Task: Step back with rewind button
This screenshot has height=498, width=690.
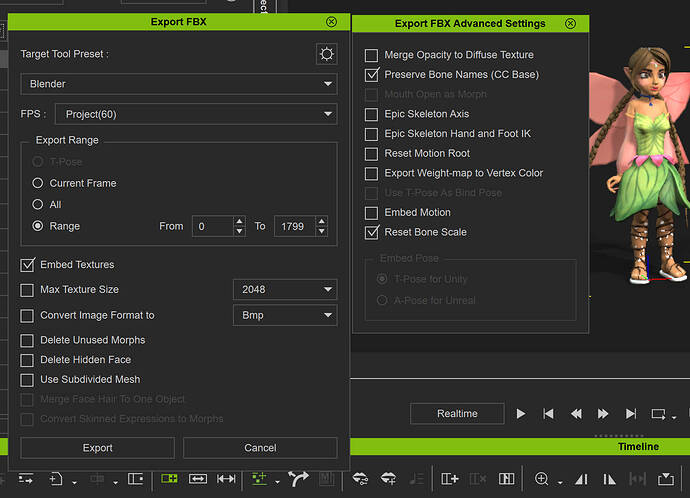Action: click(576, 414)
